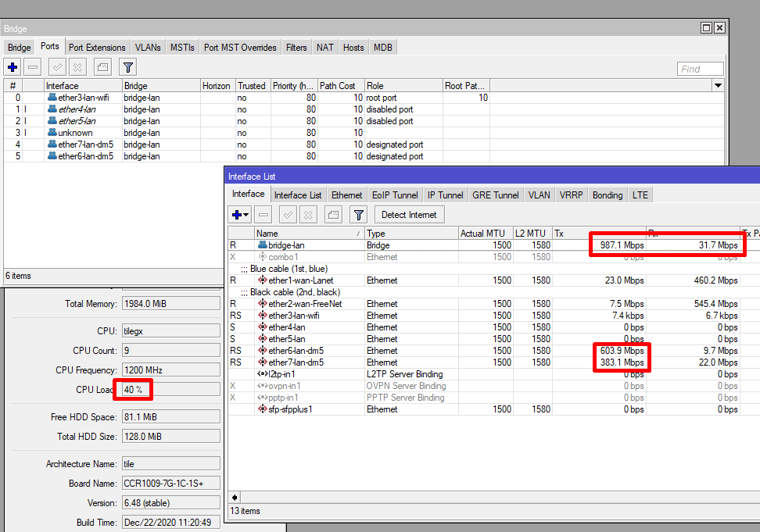Click the Disable X icon in Interface List toolbar
760x532 pixels.
pyautogui.click(x=308, y=215)
